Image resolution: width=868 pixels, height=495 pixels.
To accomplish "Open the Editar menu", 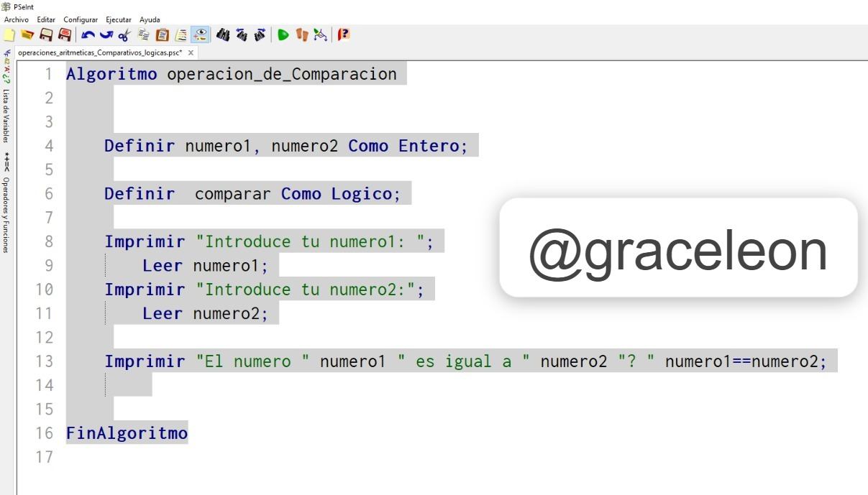I will tap(46, 19).
